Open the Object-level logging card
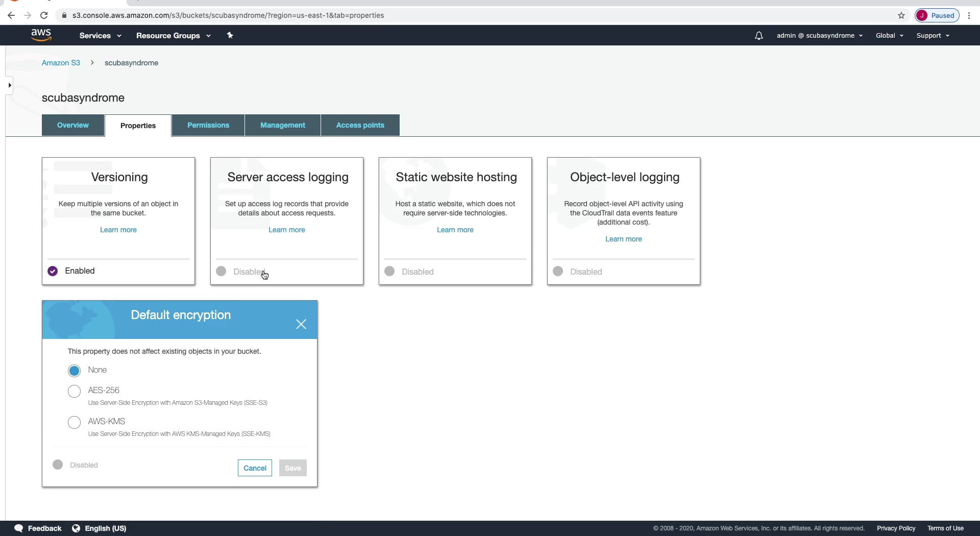Screen dimensions: 980x536 [x=624, y=221]
